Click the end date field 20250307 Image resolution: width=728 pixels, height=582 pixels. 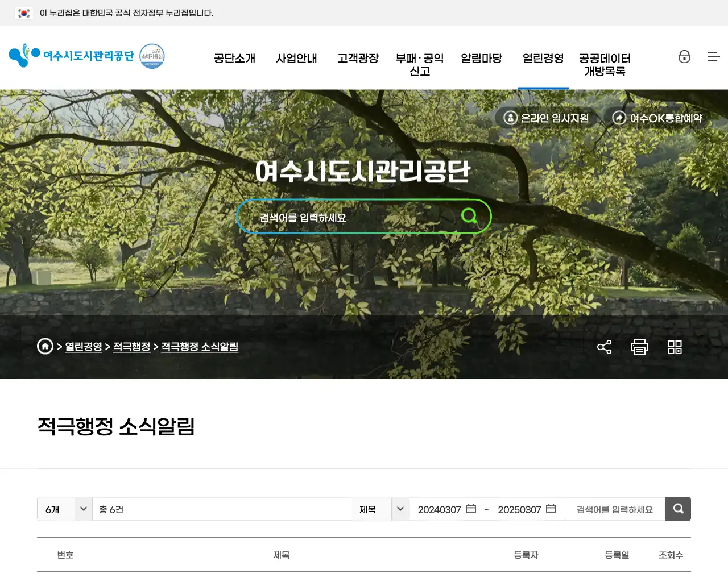tap(519, 509)
